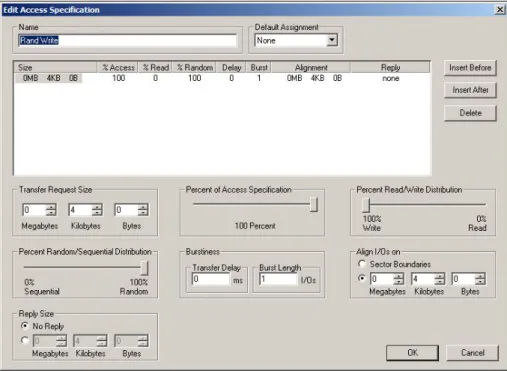Viewport: 507px width, 371px height.
Task: Click the % Access column header
Action: 118,68
